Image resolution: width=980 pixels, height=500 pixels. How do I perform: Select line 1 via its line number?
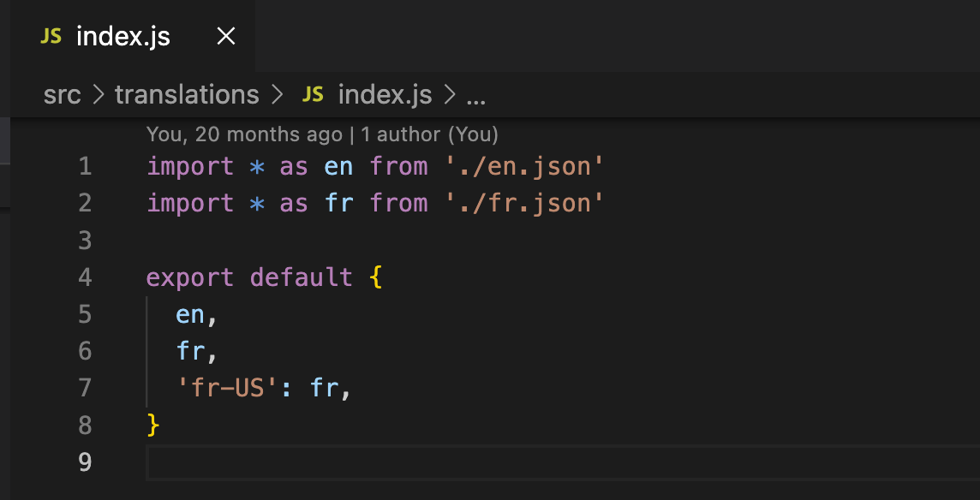(x=84, y=166)
